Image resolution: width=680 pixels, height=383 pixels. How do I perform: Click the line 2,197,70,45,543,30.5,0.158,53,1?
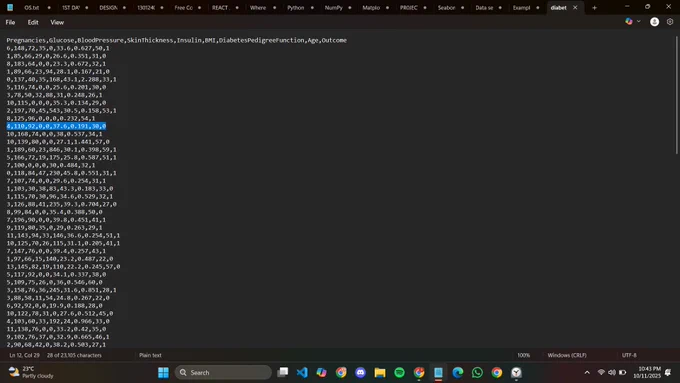(x=61, y=111)
